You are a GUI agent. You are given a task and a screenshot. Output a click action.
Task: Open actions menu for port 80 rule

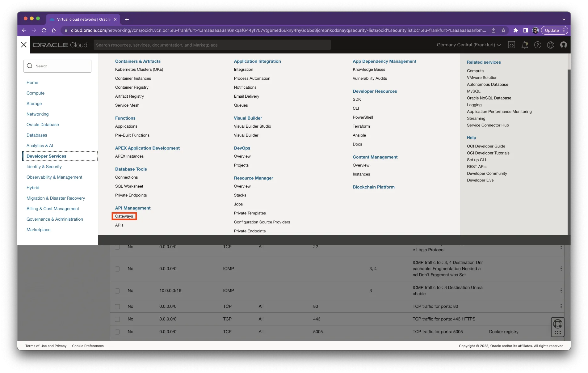(x=561, y=306)
